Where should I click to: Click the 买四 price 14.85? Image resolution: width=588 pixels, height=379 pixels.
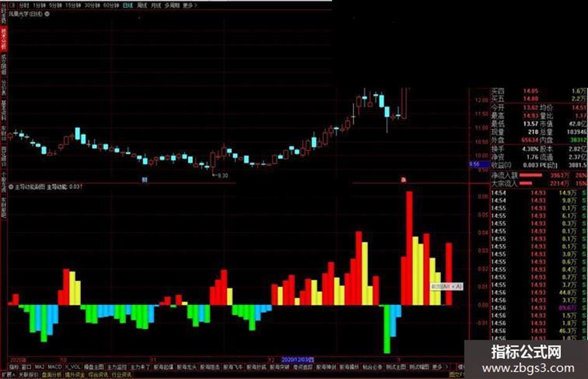[x=531, y=91]
